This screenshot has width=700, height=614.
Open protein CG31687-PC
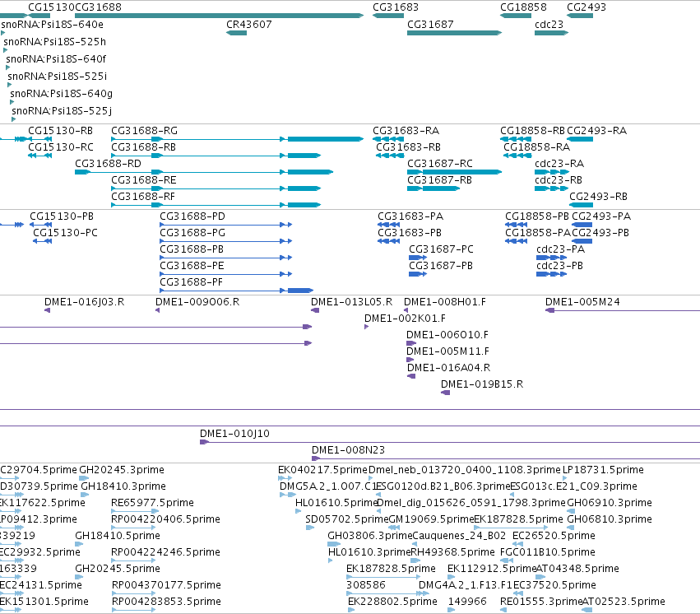(x=418, y=258)
